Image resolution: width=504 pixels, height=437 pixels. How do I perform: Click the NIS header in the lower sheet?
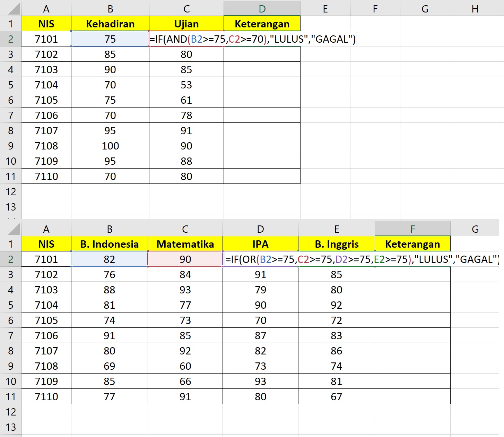coord(46,244)
